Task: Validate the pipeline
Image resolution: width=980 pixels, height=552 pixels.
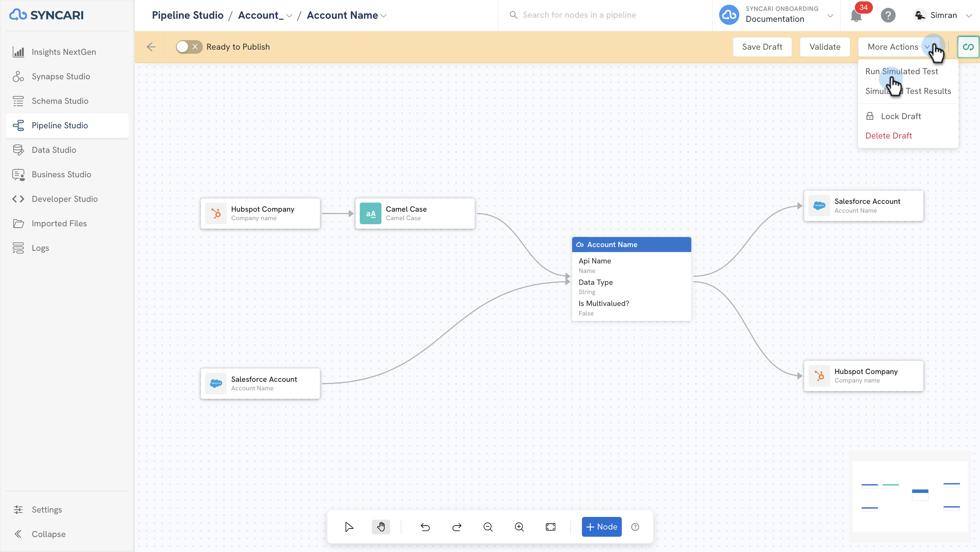Action: [x=825, y=47]
